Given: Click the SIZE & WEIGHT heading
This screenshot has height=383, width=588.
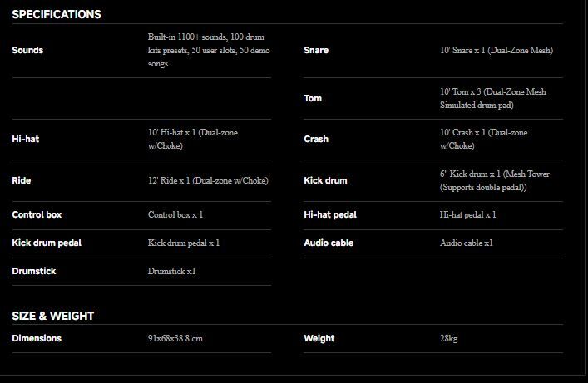Looking at the screenshot, I should coord(53,316).
